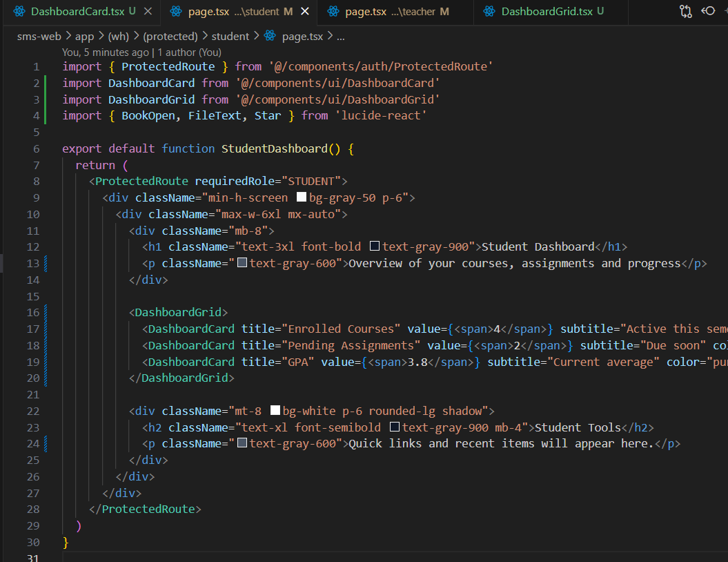
Task: Close the student page.tsx tab
Action: [x=305, y=11]
